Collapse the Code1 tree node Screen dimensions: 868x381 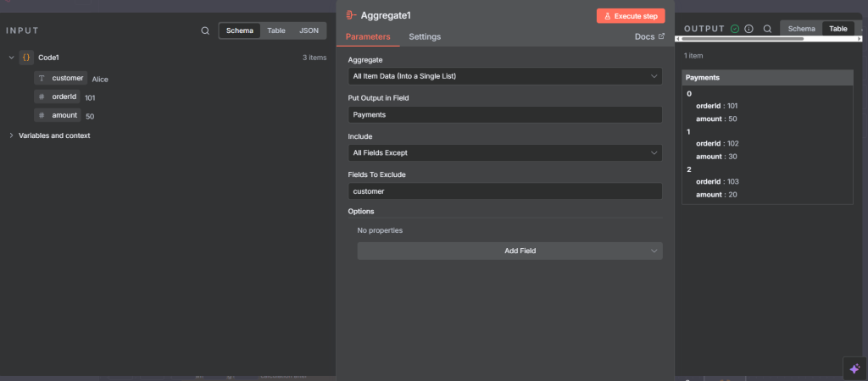(11, 58)
